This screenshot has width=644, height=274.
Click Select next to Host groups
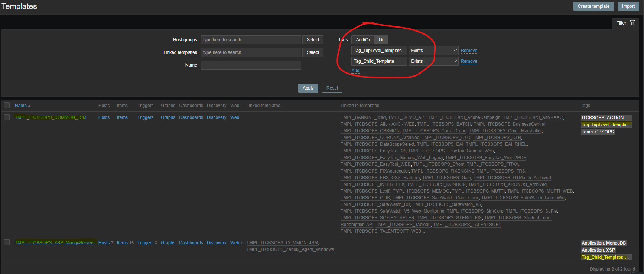pos(313,40)
